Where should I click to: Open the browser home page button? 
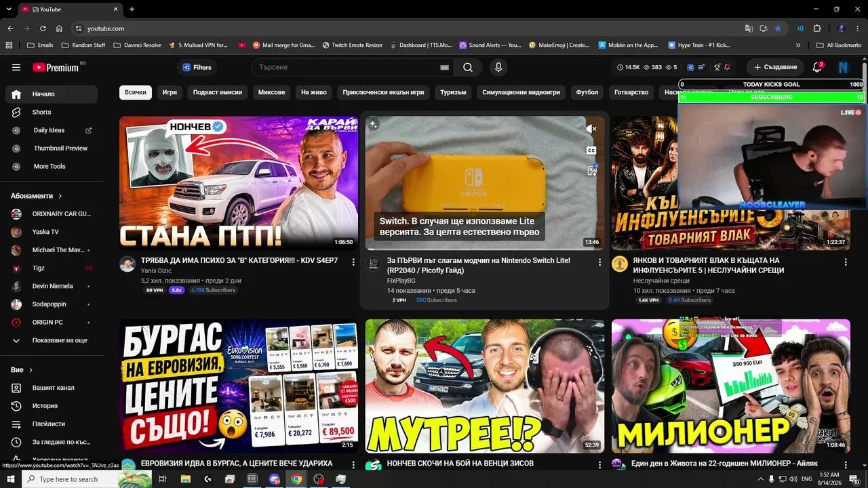click(59, 28)
